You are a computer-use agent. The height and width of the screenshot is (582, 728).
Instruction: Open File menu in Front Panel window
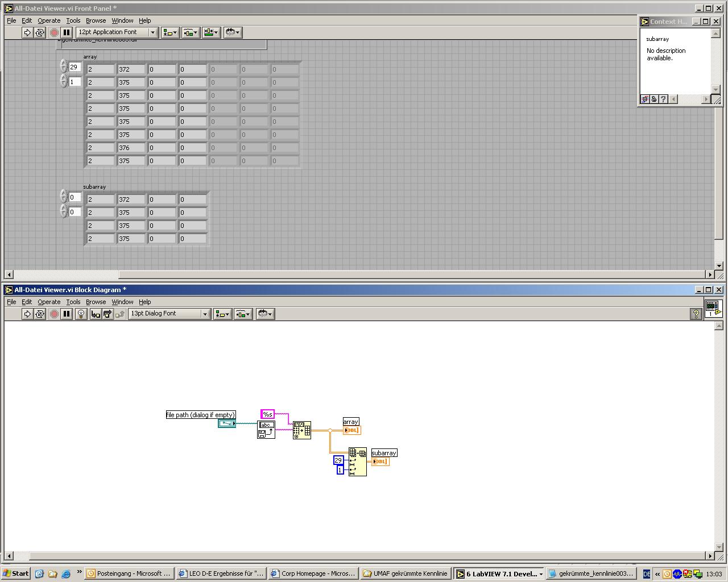[11, 20]
